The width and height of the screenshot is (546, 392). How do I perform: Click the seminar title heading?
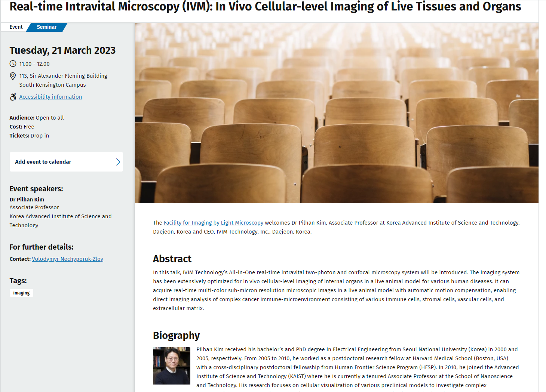(265, 6)
